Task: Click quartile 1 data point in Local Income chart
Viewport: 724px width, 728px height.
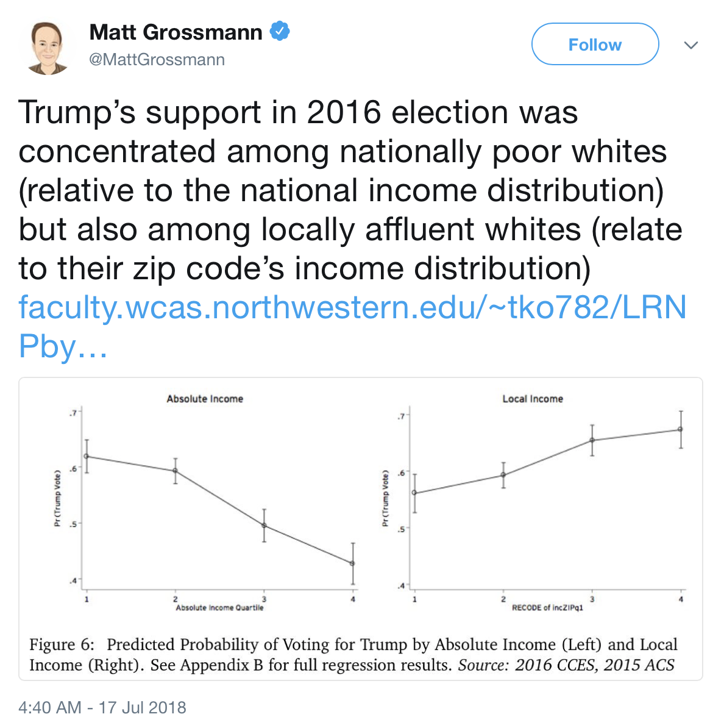Action: pos(414,493)
